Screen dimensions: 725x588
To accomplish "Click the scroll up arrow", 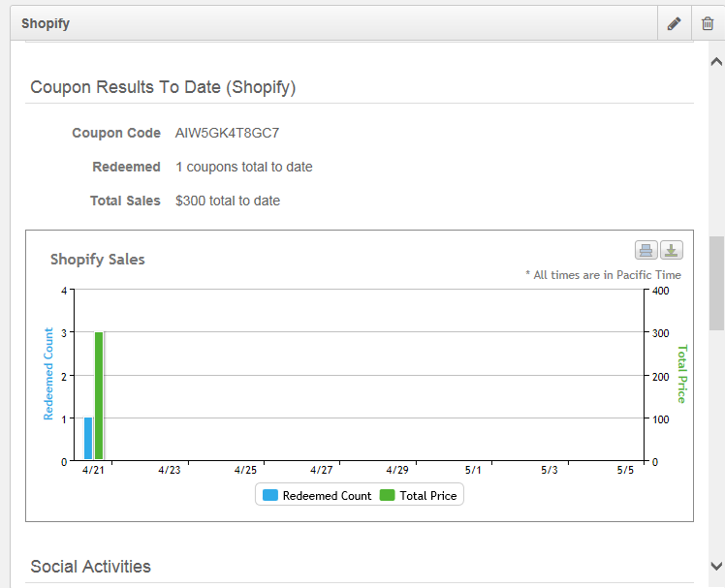I will coord(716,61).
